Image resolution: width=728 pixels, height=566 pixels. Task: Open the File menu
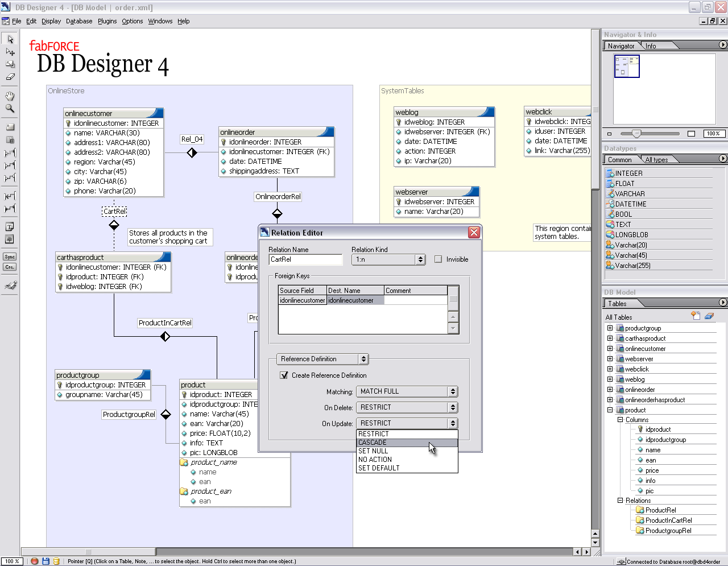click(16, 21)
